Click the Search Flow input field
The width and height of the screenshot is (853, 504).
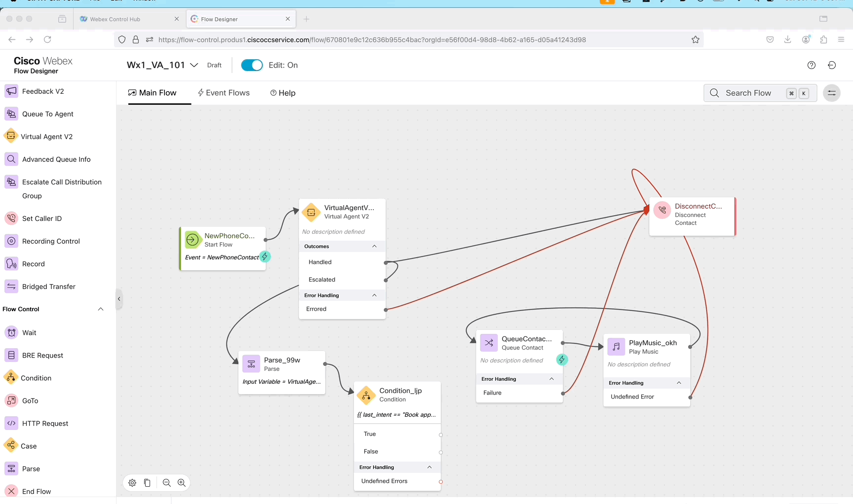[x=748, y=93]
